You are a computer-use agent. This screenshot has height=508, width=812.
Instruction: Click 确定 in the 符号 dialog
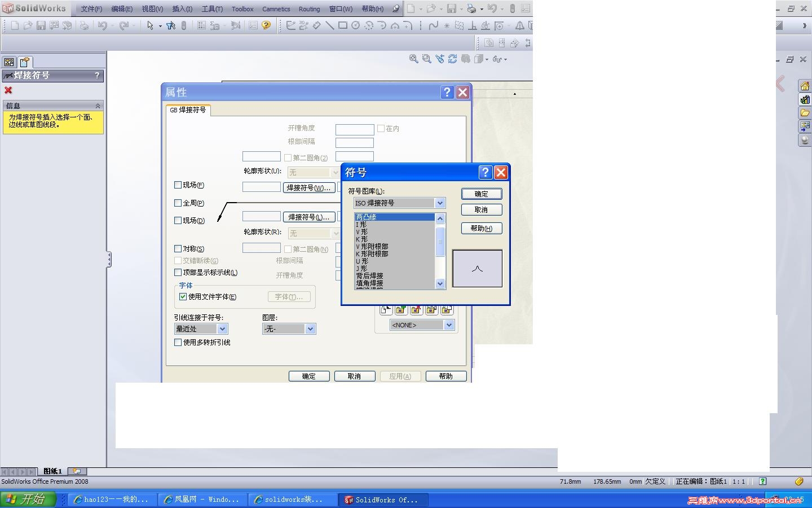(x=482, y=194)
